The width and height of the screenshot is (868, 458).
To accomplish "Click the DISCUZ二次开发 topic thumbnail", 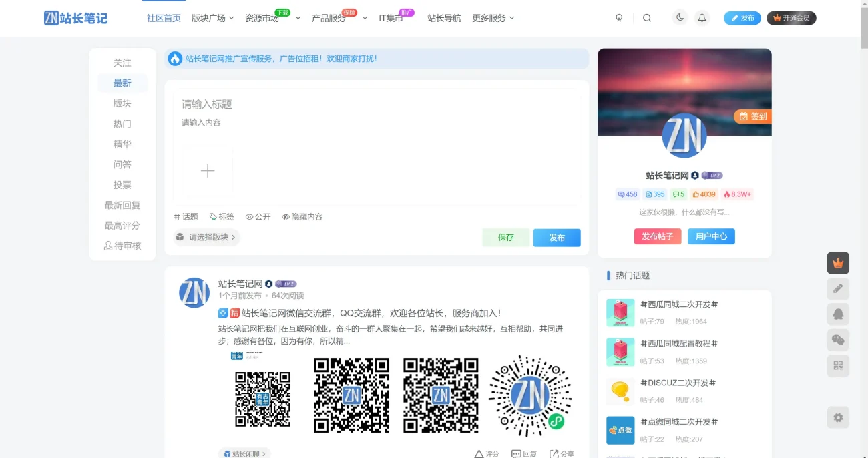I will [x=620, y=391].
